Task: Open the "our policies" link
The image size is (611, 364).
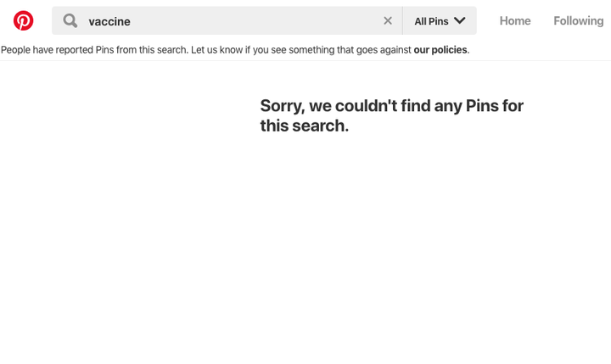Action: [x=440, y=50]
